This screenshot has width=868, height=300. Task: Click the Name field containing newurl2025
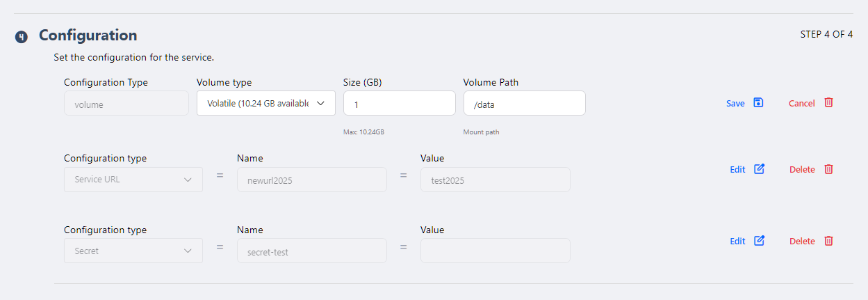[x=311, y=180]
